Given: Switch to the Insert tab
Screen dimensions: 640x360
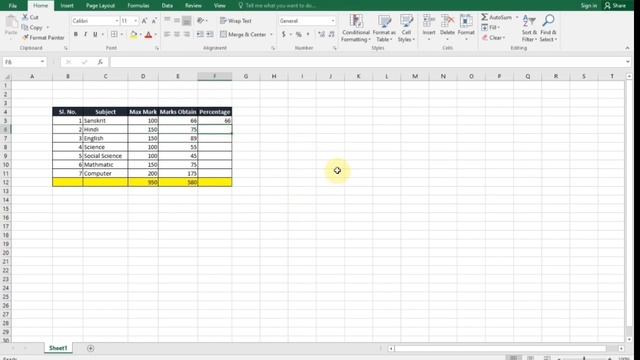Looking at the screenshot, I should (67, 6).
